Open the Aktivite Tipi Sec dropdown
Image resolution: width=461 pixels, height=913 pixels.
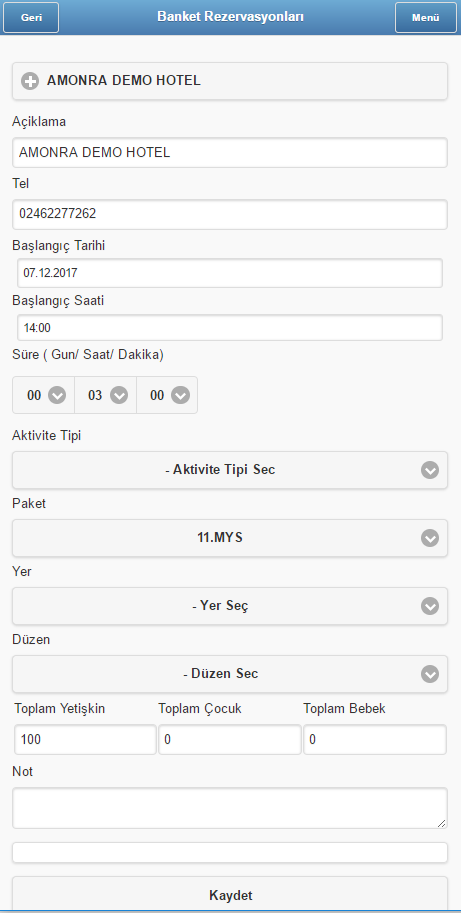[x=230, y=470]
